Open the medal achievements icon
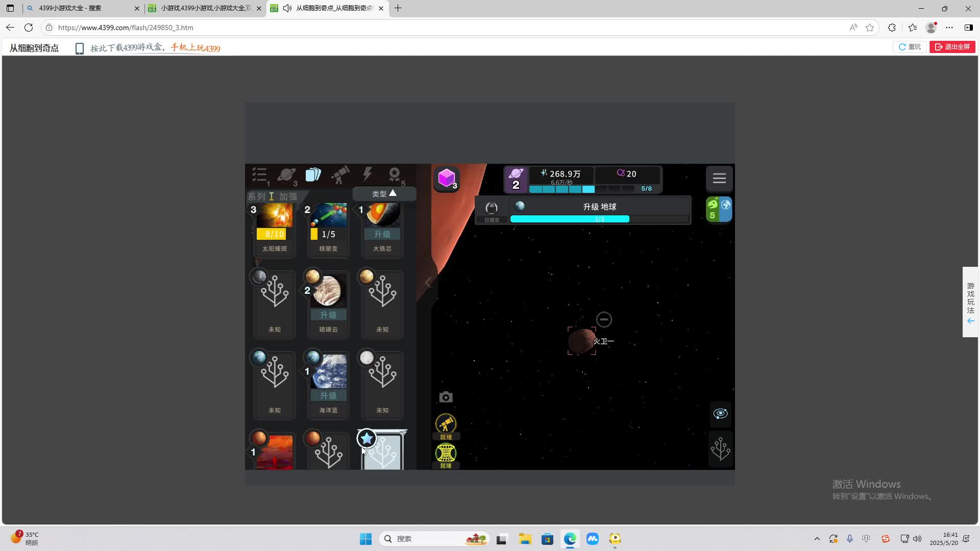 coord(395,175)
